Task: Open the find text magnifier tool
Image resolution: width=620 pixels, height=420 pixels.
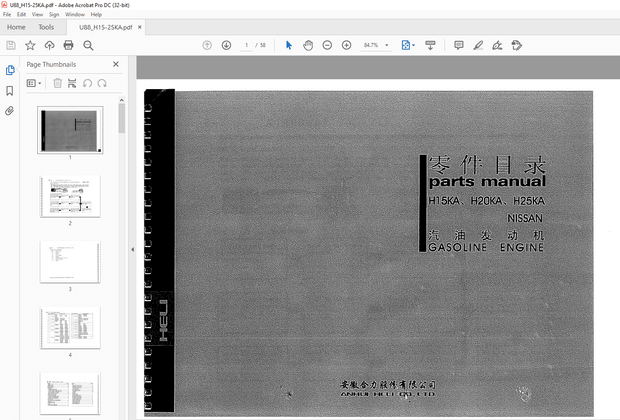Action: click(88, 45)
